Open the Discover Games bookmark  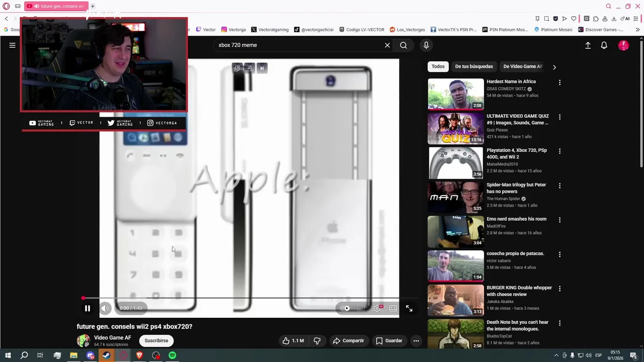point(600,30)
